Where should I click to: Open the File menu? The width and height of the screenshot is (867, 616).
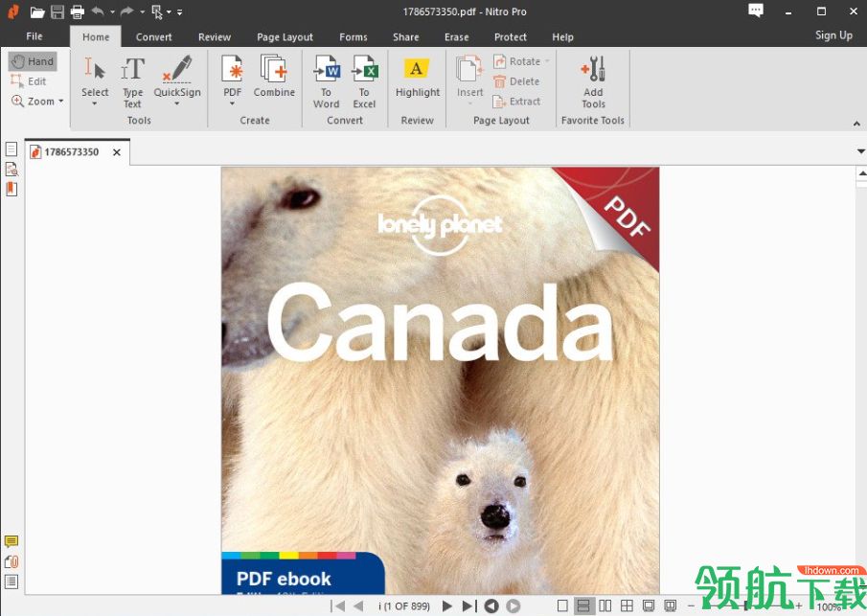pos(34,36)
